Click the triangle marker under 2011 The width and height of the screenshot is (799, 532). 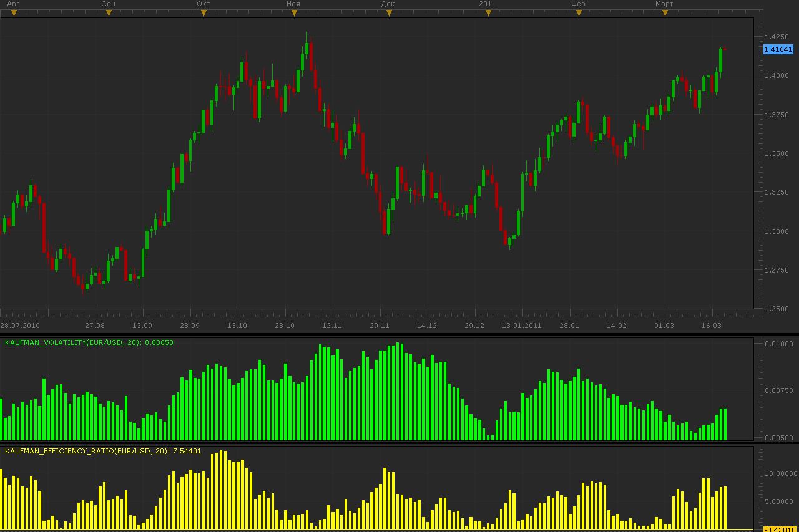pos(488,13)
